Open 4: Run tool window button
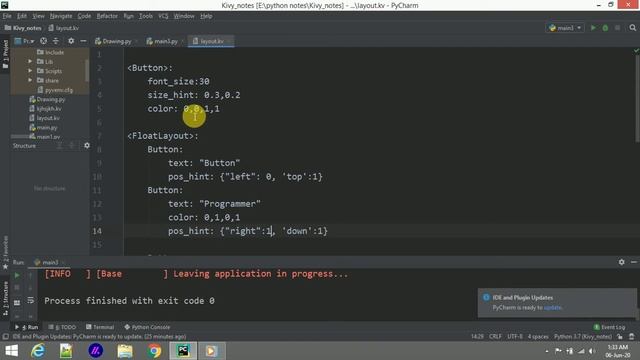The image size is (640, 360). (27, 327)
